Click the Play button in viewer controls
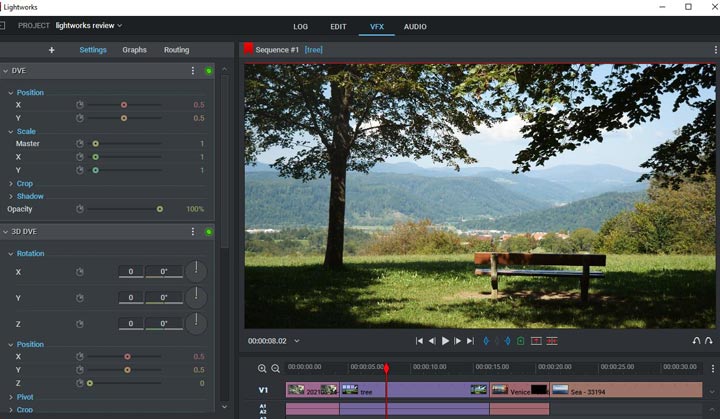 (445, 341)
